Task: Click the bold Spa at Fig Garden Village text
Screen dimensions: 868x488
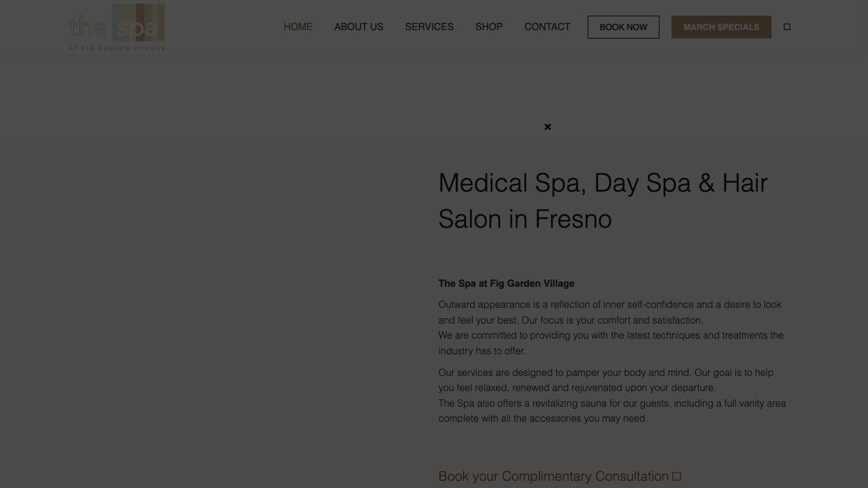Action: tap(506, 283)
